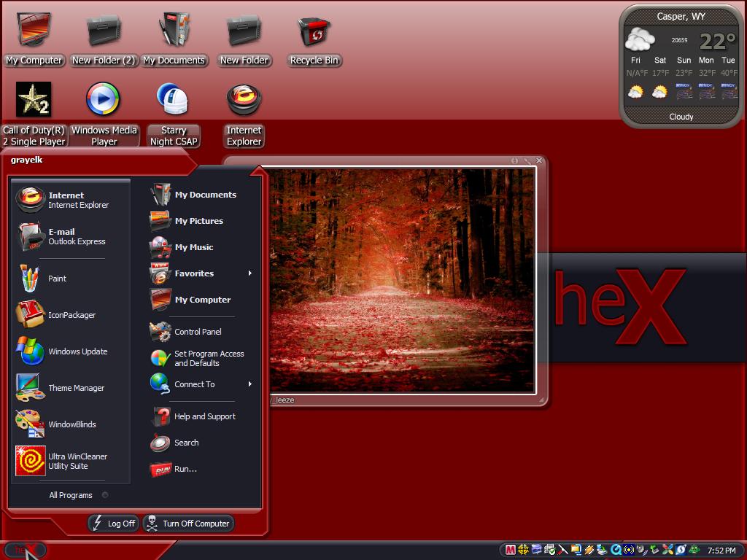This screenshot has height=560, width=747.
Task: Click the Ultra WinCleaner Utility Suite icon
Action: coord(31,461)
